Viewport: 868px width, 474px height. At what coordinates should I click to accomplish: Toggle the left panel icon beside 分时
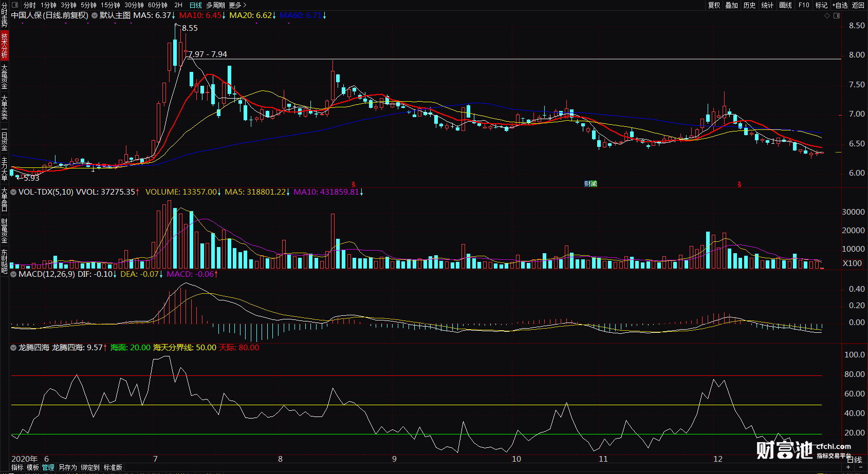tap(14, 5)
